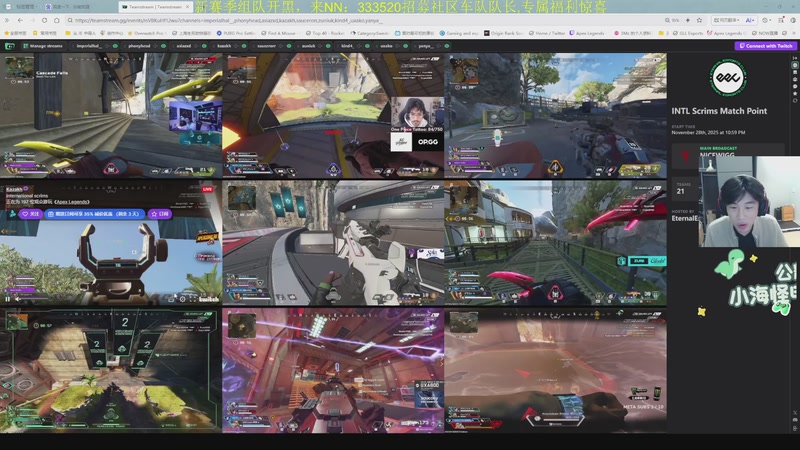The image size is (800, 450).
Task: Click the Kazakh channel name in player
Action: (14, 189)
